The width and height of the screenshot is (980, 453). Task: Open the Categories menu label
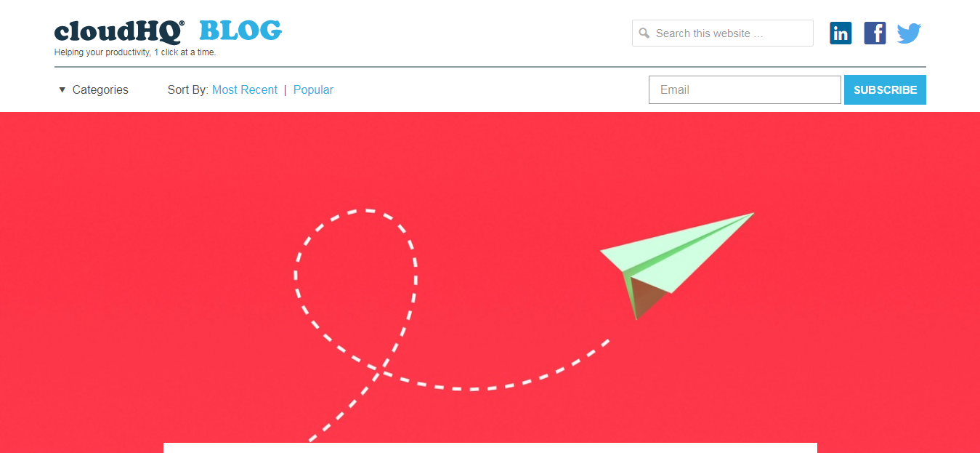coord(100,90)
